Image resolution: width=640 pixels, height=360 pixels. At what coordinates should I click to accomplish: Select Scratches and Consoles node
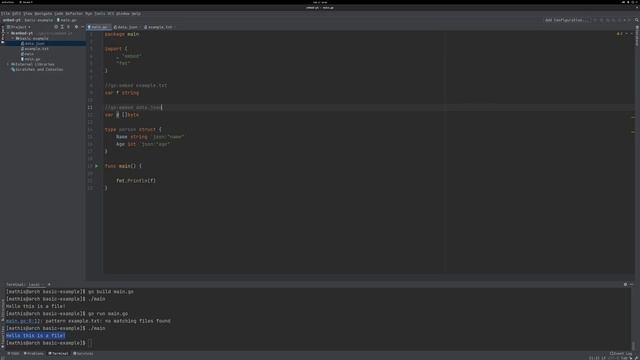click(39, 70)
